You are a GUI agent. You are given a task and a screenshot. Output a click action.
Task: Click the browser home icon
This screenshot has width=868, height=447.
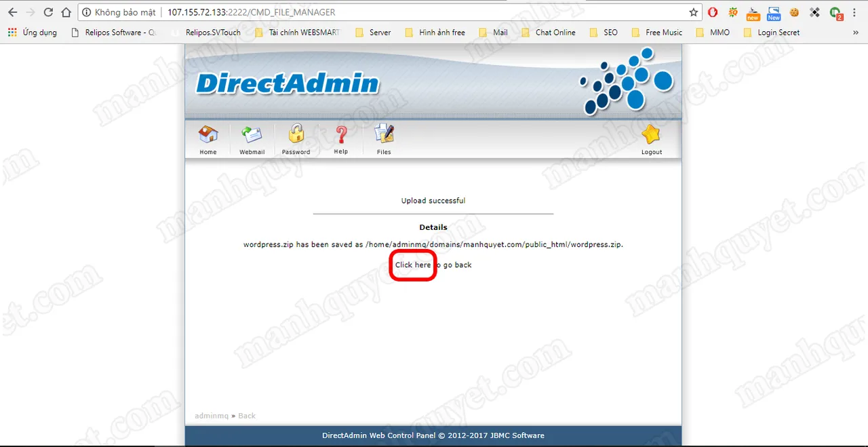tap(66, 12)
